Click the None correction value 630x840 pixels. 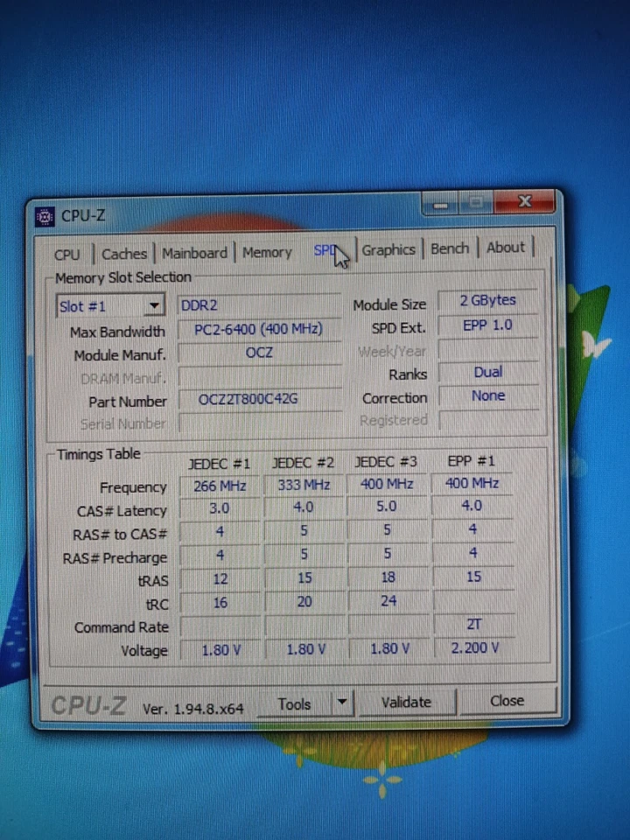487,395
